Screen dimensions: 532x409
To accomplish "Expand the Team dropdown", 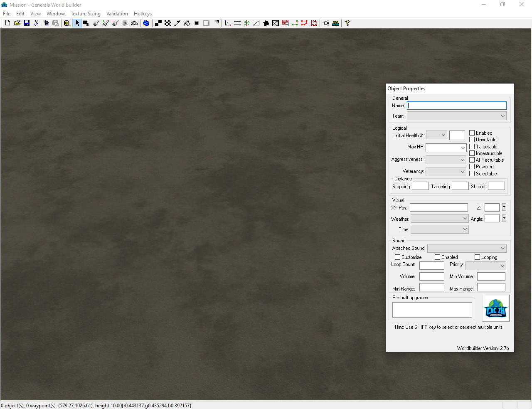I will click(456, 116).
